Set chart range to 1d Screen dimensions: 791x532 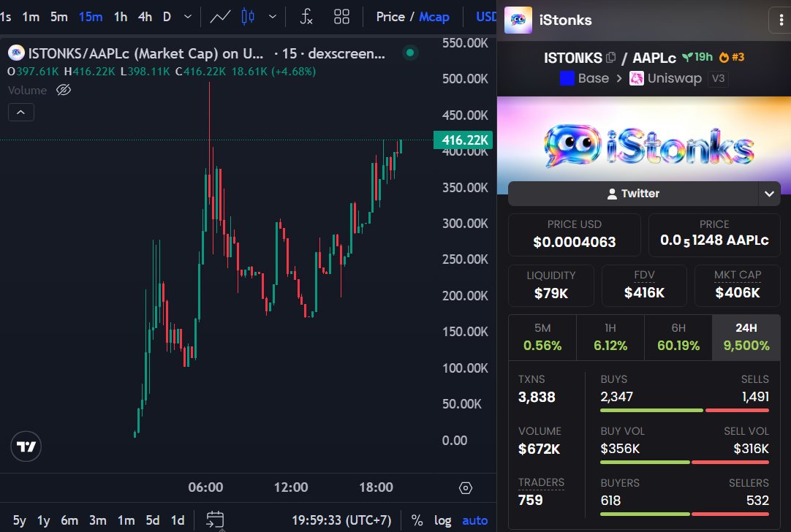coord(178,520)
